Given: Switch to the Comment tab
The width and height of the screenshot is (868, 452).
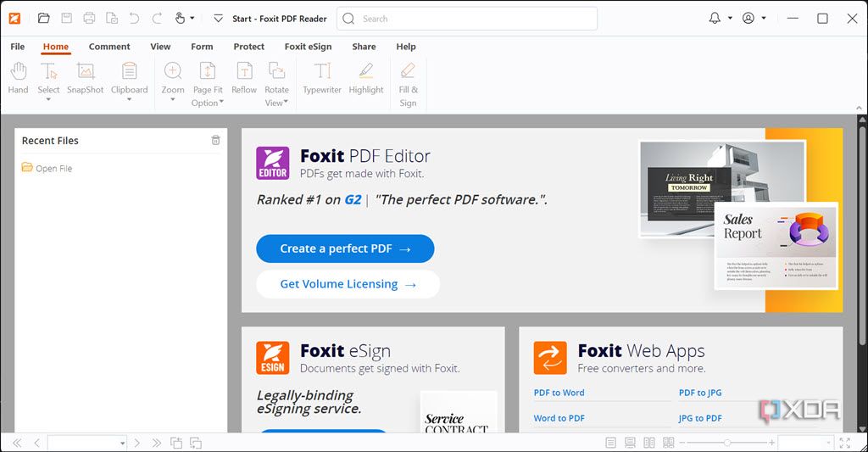Looking at the screenshot, I should pyautogui.click(x=109, y=47).
